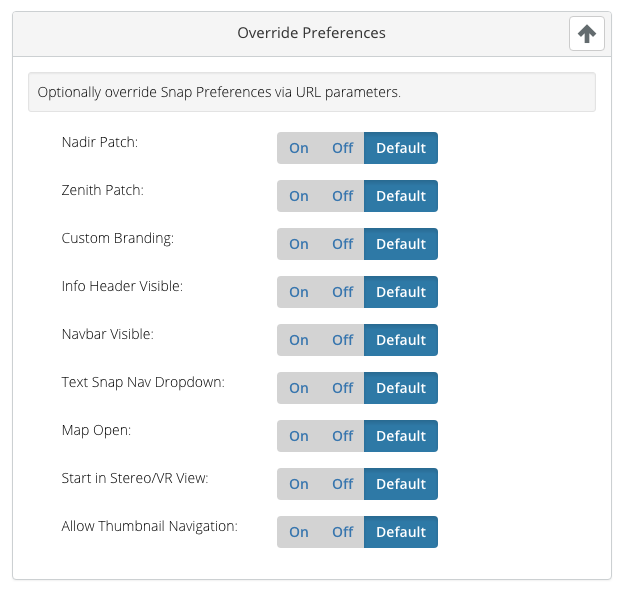Turn Allow Thumbnail Navigation Off

point(342,532)
